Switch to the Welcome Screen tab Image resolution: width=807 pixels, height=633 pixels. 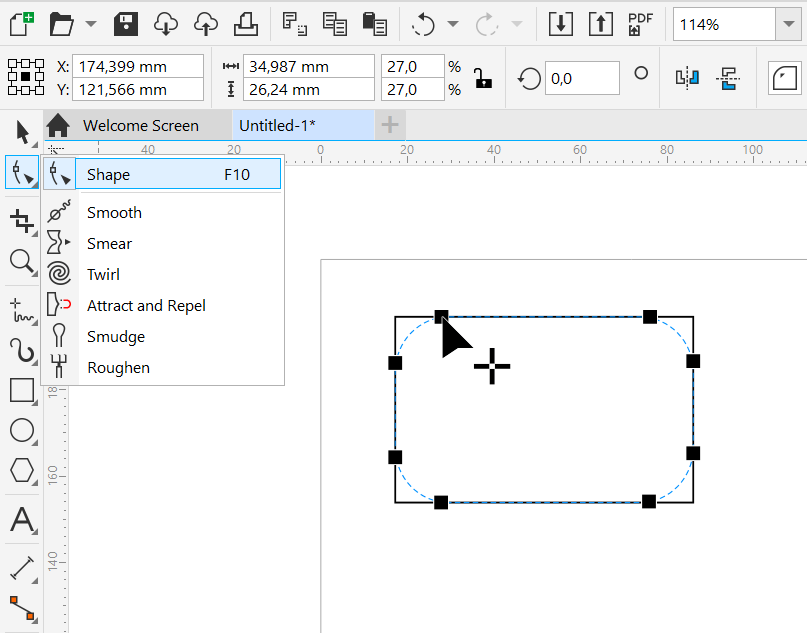click(x=140, y=126)
